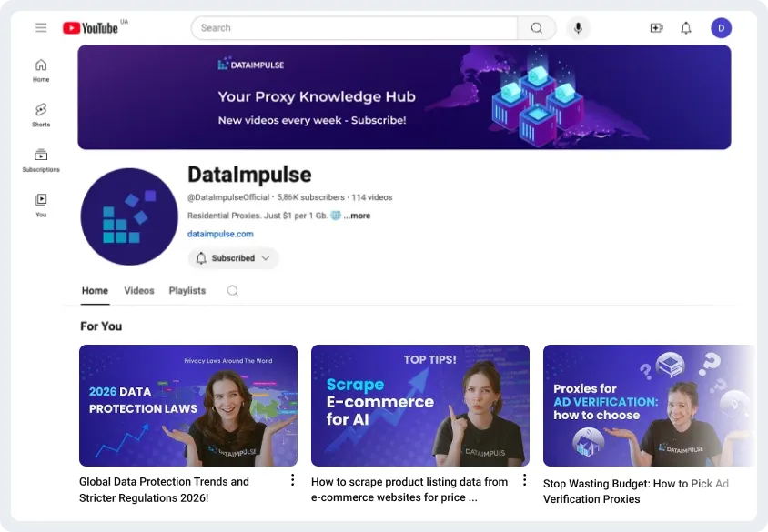The height and width of the screenshot is (532, 768).
Task: Start voice search with microphone icon
Action: coord(578,28)
